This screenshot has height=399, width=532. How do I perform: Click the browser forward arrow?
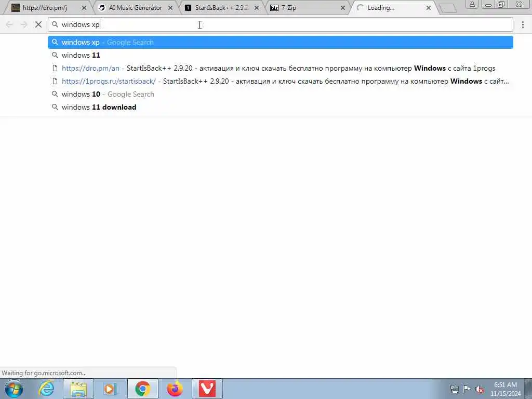pyautogui.click(x=24, y=24)
